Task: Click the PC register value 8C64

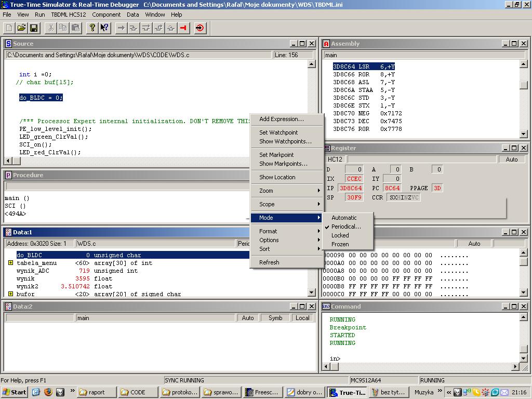Action: [392, 188]
